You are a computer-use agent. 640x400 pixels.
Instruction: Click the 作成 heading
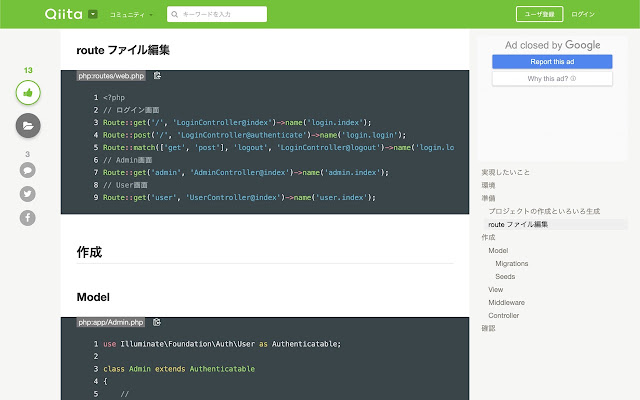pyautogui.click(x=89, y=252)
